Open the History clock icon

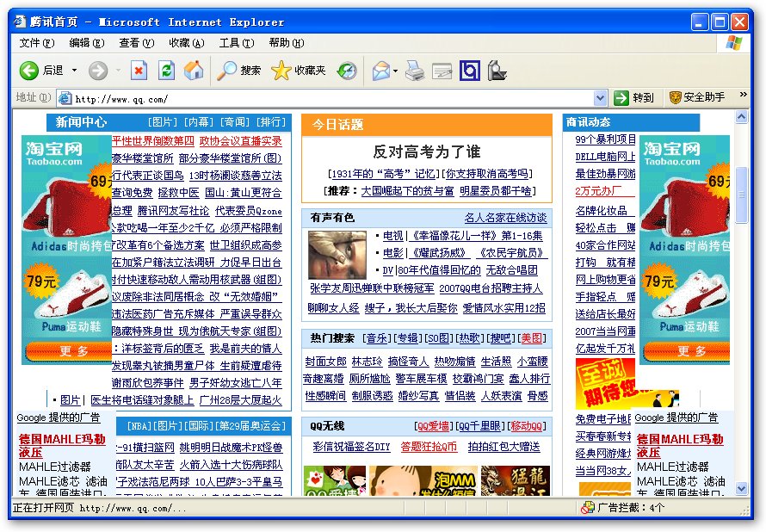348,71
